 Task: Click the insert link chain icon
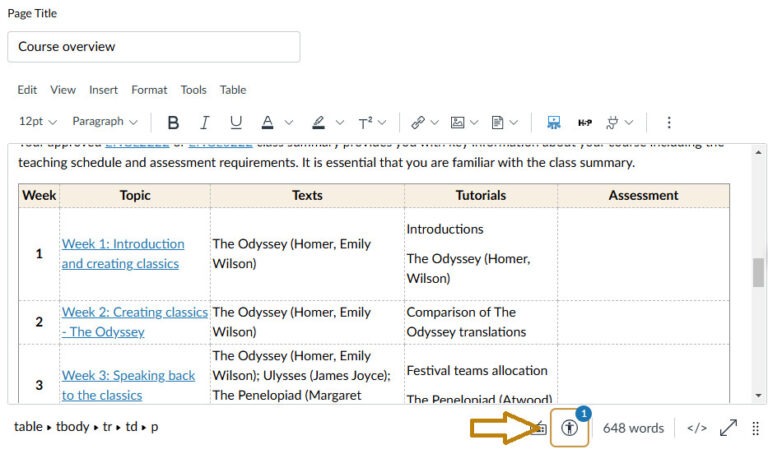(x=418, y=122)
